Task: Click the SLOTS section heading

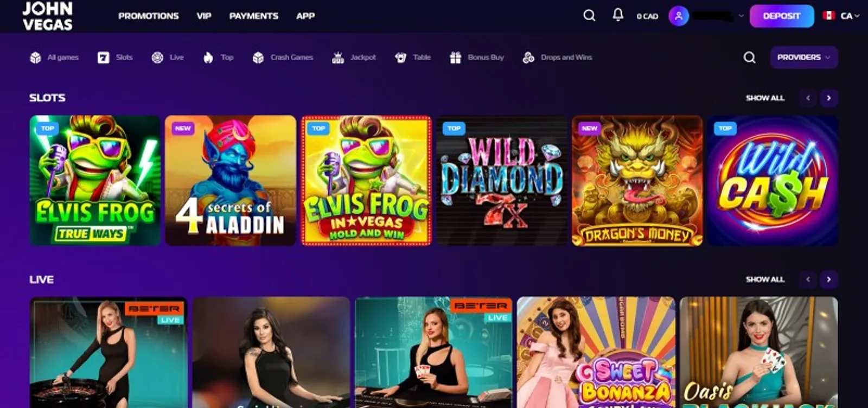Action: point(47,98)
